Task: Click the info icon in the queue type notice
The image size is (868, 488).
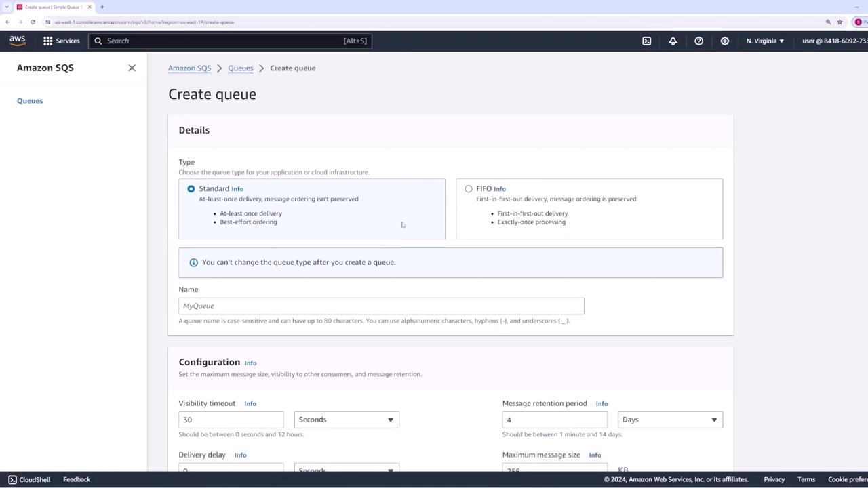Action: [193, 262]
